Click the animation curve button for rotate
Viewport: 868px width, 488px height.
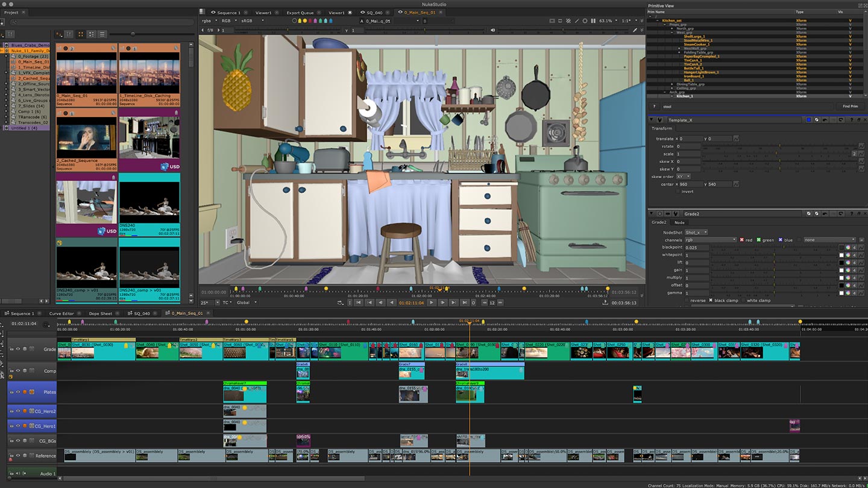pos(861,146)
